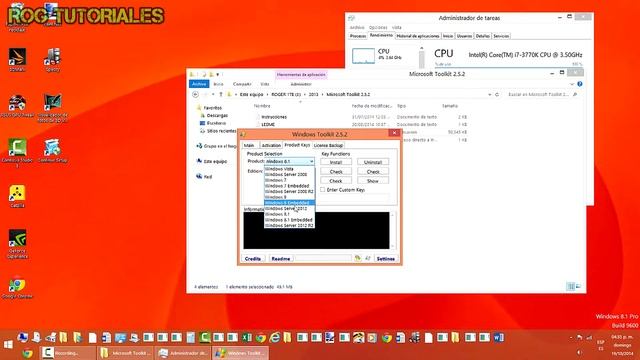Click the search box in Microsoft Toolkit folder
This screenshot has height=360, width=640.
click(x=542, y=95)
